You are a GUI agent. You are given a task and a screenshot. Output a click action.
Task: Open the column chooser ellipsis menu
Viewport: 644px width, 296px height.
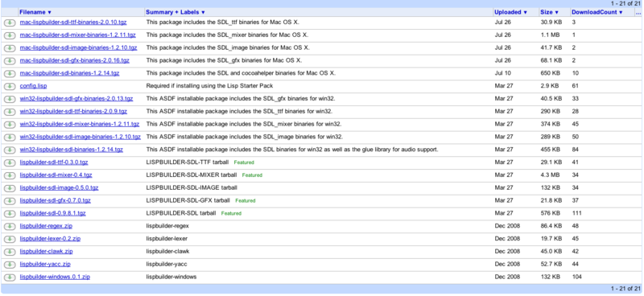(638, 12)
